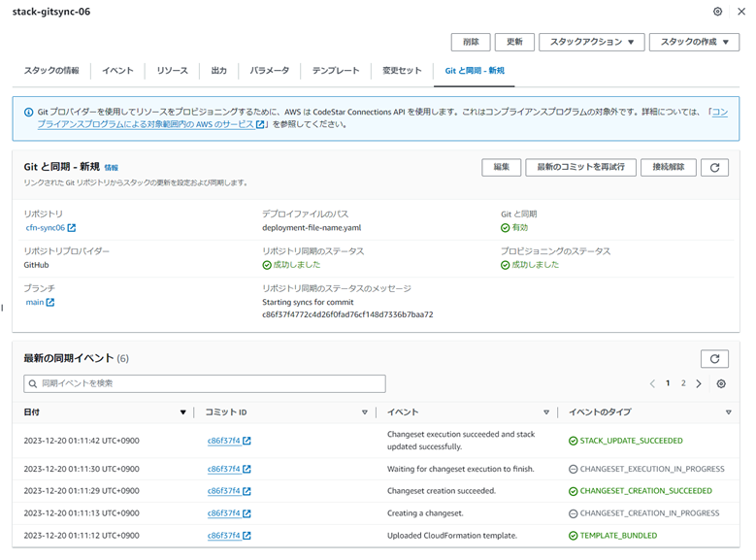The image size is (756, 560).
Task: Go to next page of sync events
Action: (699, 383)
